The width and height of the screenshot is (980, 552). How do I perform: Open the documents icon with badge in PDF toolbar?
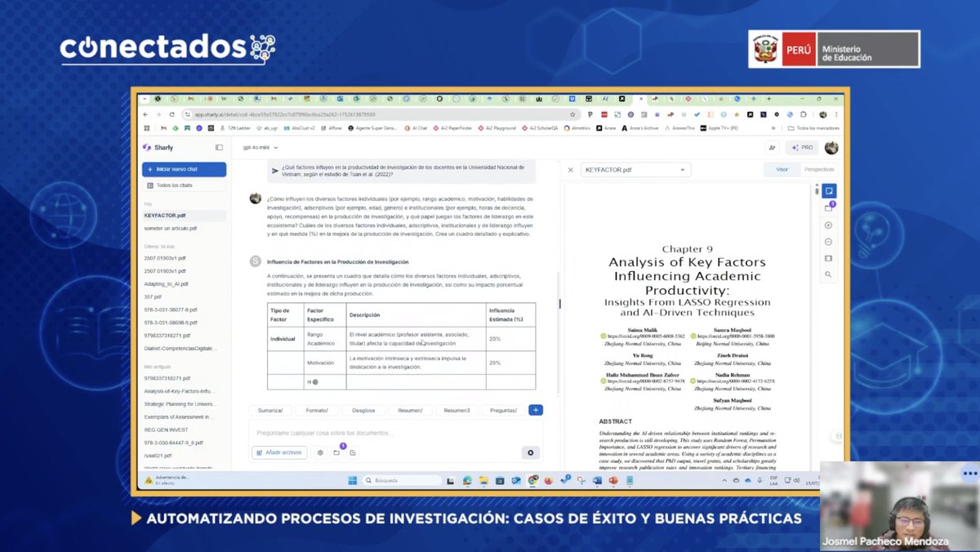pos(829,208)
